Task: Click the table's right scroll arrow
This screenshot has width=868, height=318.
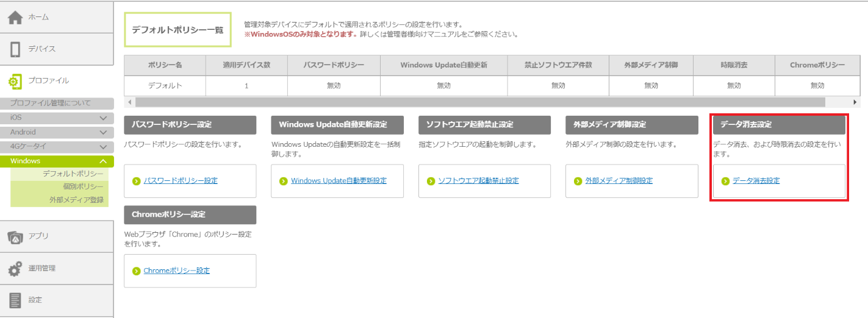Action: tap(855, 102)
